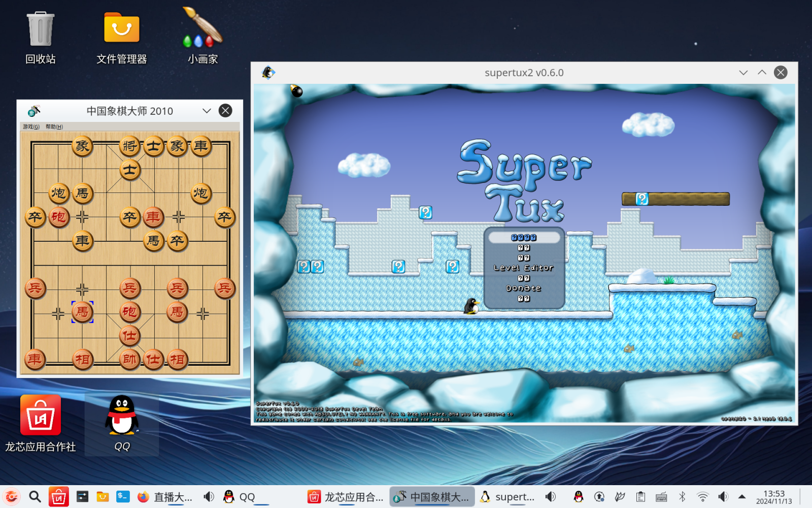
Task: Open the pinned file manager on taskbar
Action: coord(103,496)
